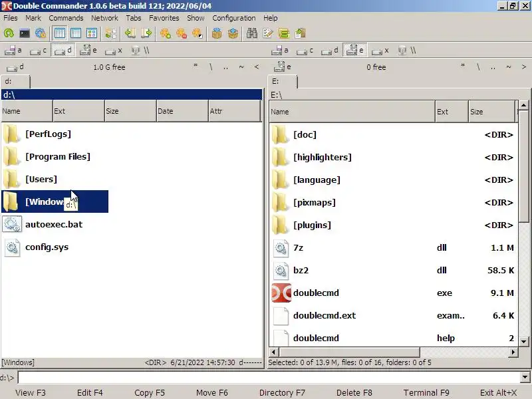The image size is (532, 399).
Task: Open the Configuration menu
Action: pos(234,18)
